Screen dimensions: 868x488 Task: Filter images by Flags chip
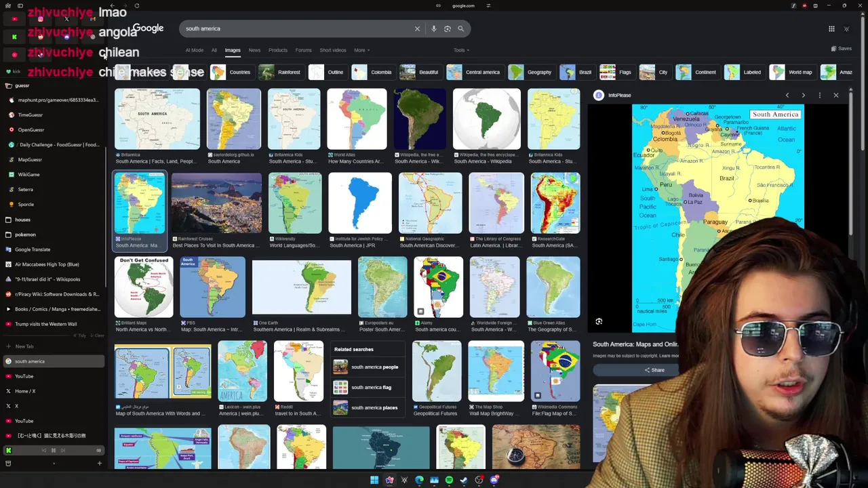(616, 72)
